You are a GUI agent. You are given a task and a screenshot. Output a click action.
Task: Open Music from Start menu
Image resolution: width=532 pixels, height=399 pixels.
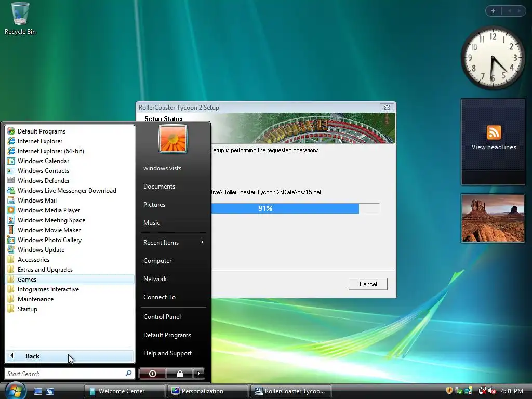point(152,222)
